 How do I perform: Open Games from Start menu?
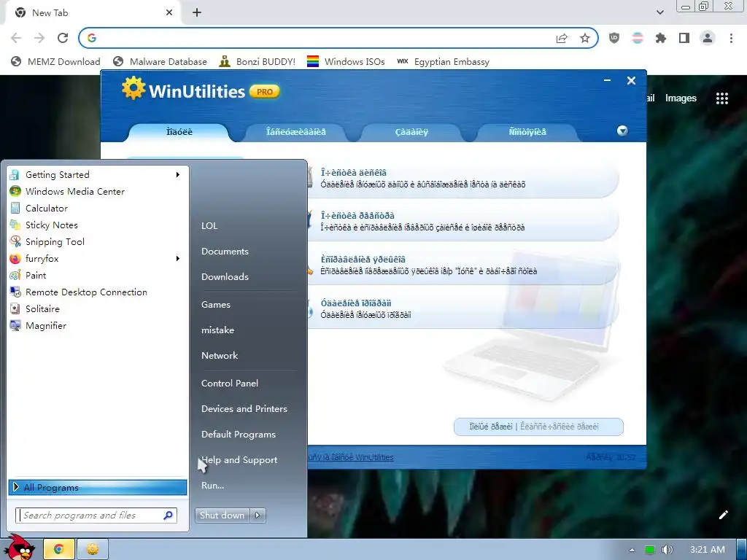[216, 305]
